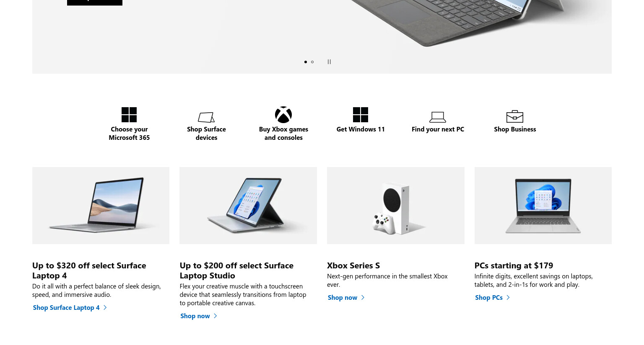Switch to the first carousel slide dot
Viewport: 644px width, 345px height.
306,62
